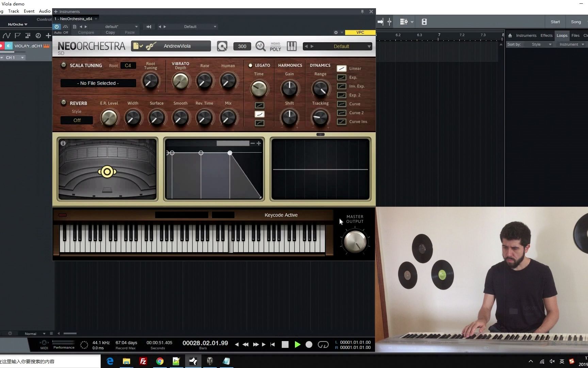The image size is (588, 368).
Task: Open the 1 - NeoOrchestra_x64 instance dropdown
Action: point(76,19)
